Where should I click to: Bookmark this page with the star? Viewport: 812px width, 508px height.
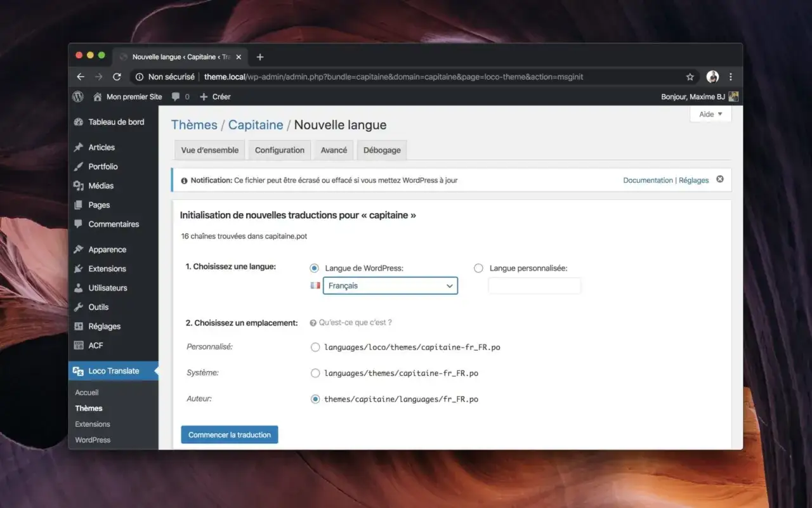click(690, 77)
